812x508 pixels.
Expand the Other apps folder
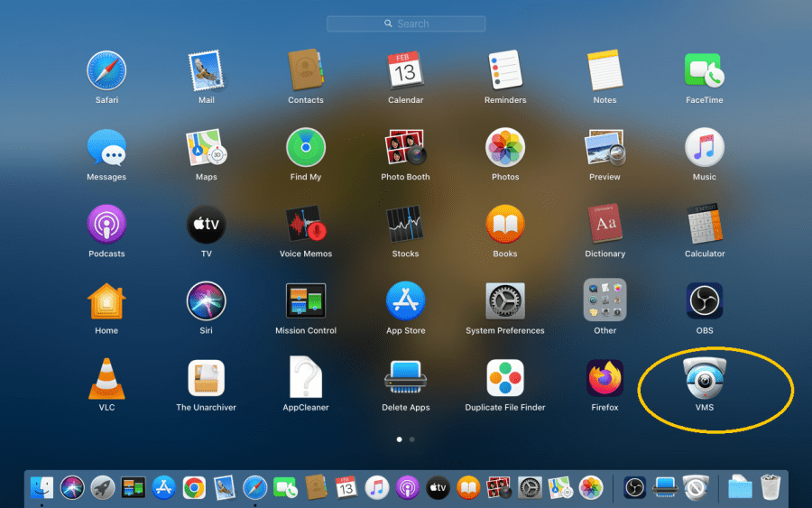(x=604, y=301)
